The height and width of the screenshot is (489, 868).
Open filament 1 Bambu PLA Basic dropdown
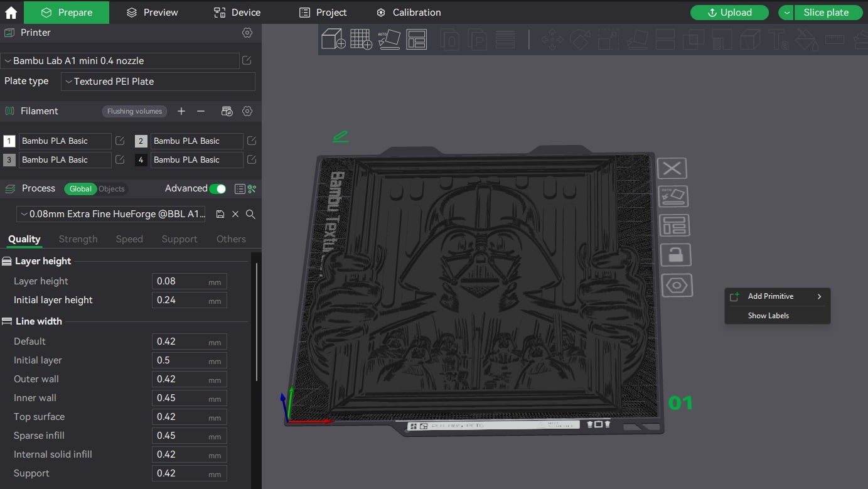click(65, 141)
